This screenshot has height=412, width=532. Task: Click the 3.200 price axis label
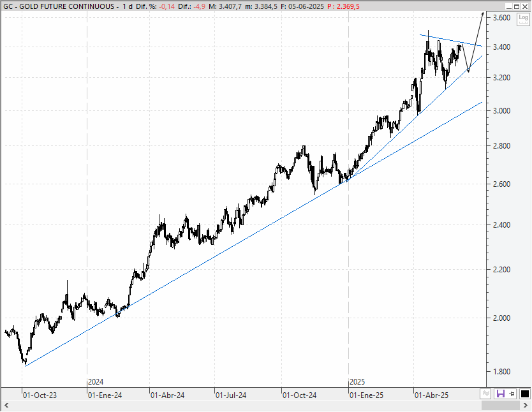501,78
